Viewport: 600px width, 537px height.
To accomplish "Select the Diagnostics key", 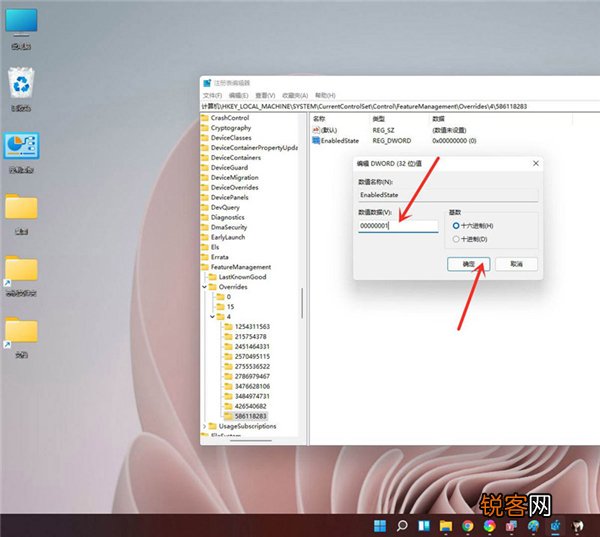I will coord(227,217).
